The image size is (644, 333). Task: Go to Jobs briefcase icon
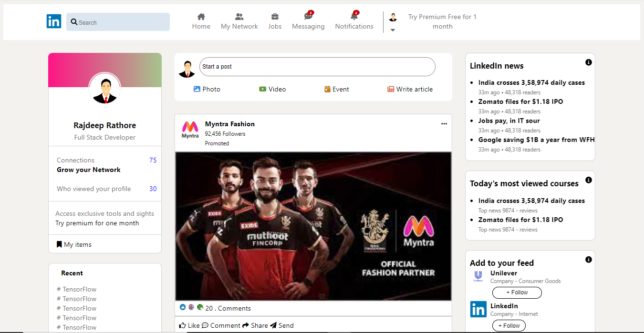(275, 17)
